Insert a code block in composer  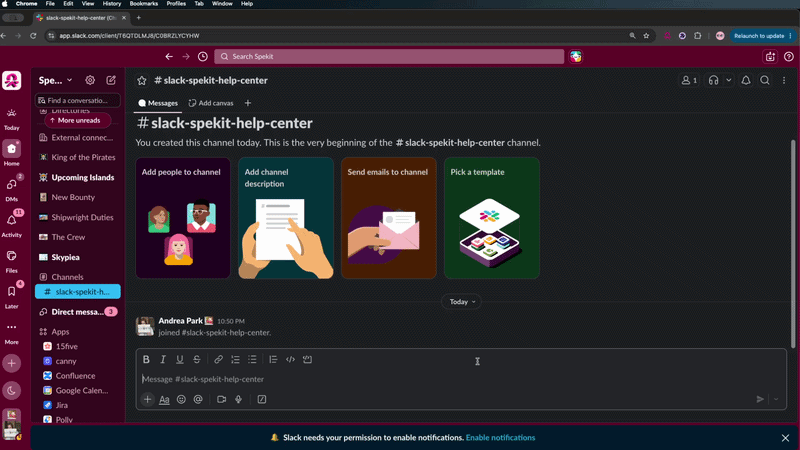tap(307, 360)
